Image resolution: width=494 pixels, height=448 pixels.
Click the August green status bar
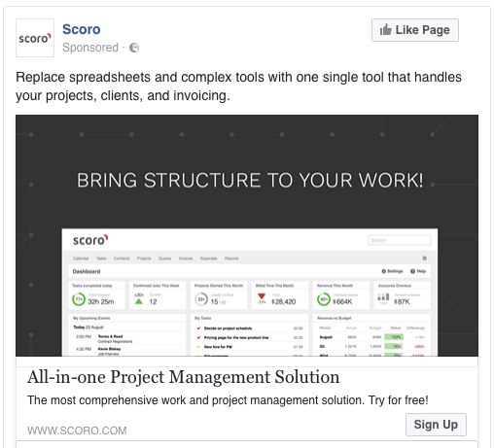[394, 337]
